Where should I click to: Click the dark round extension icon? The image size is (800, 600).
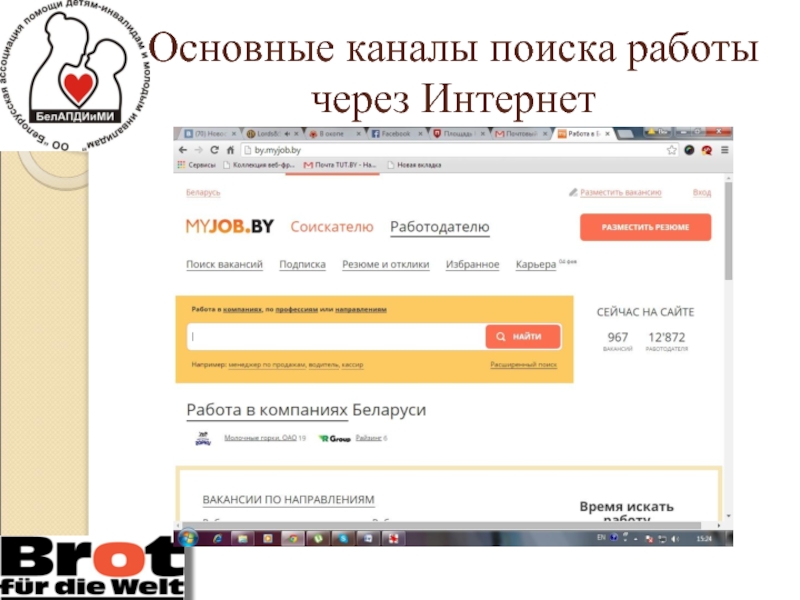[x=689, y=150]
